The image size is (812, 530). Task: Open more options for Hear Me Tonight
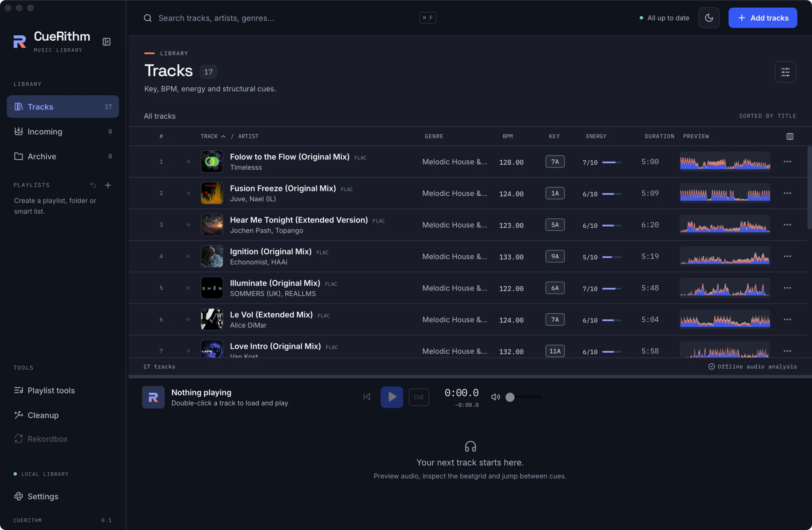point(787,225)
